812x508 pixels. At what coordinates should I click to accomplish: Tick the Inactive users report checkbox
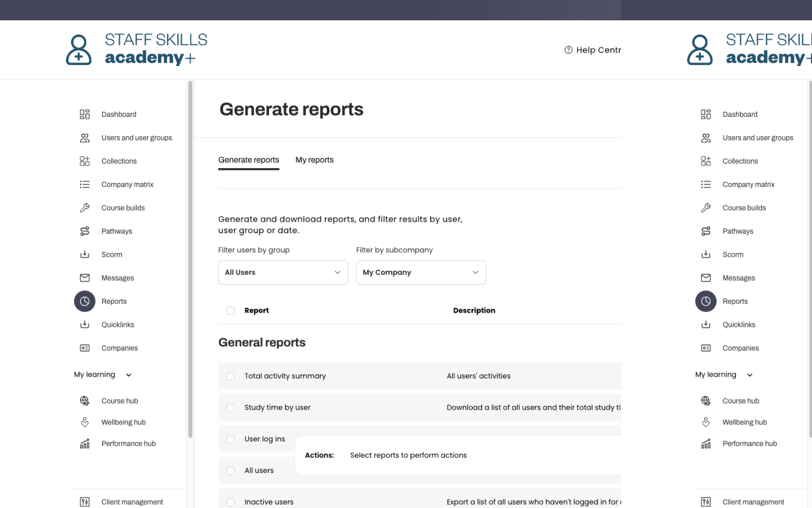pos(230,502)
